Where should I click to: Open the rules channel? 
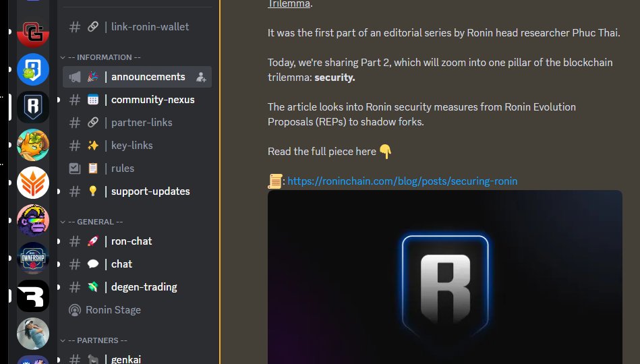(x=137, y=168)
